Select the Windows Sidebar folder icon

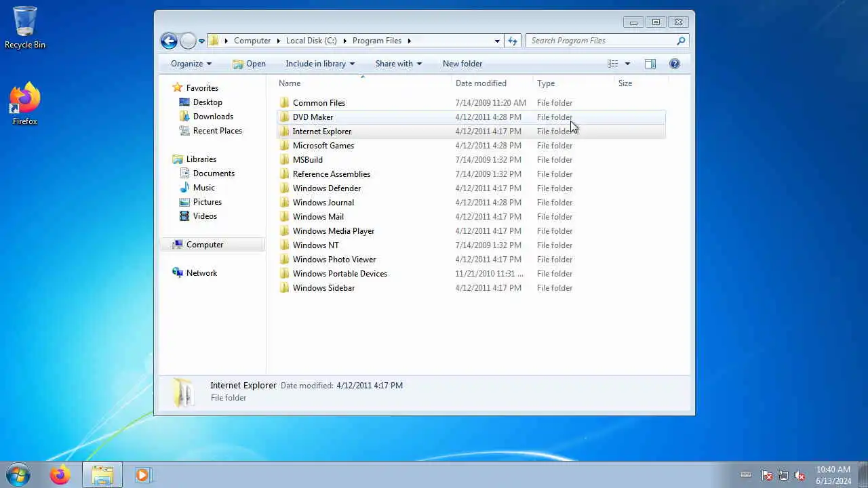285,288
